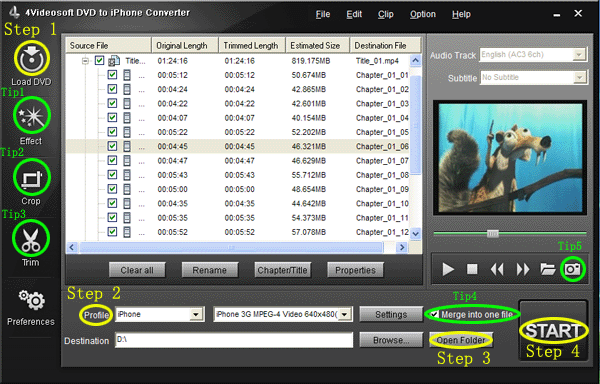600x384 pixels.
Task: Click the Rename button
Action: click(x=210, y=270)
